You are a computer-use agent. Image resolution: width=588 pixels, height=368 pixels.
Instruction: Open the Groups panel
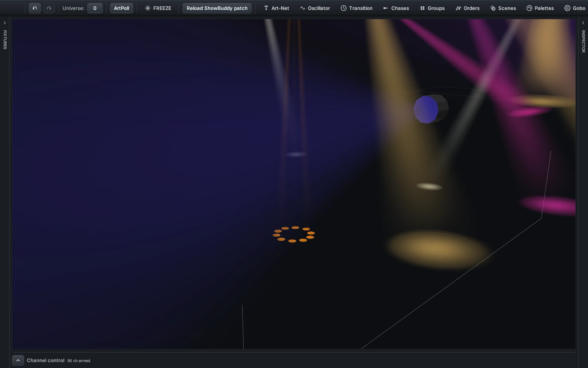[x=432, y=8]
